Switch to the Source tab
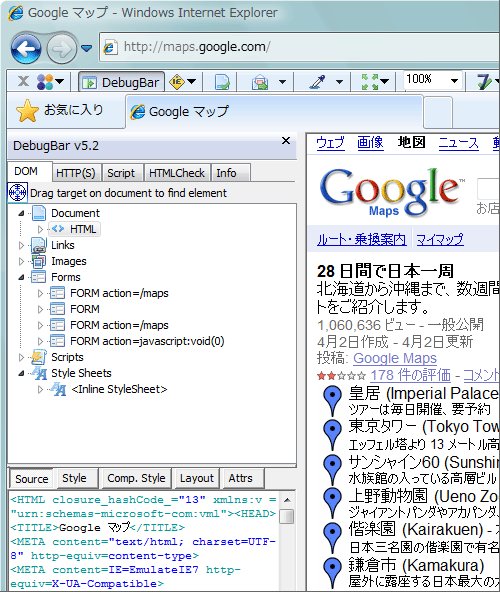The image size is (500, 592). pos(31,479)
